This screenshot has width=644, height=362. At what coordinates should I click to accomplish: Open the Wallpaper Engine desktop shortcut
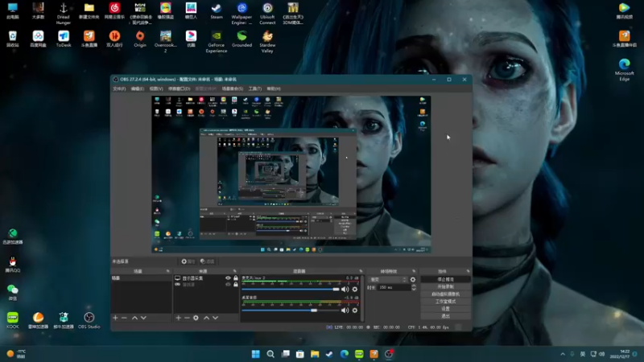coord(242,14)
